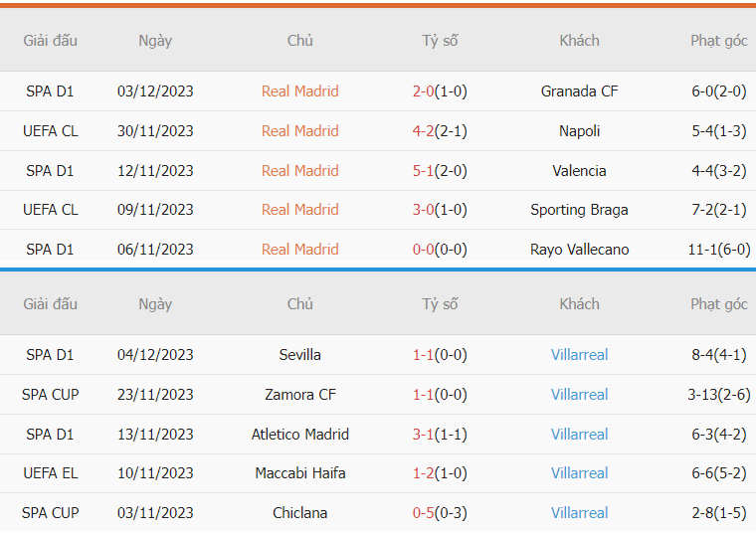
Task: Open Real Madrid link in Granada CF row
Action: click(299, 91)
